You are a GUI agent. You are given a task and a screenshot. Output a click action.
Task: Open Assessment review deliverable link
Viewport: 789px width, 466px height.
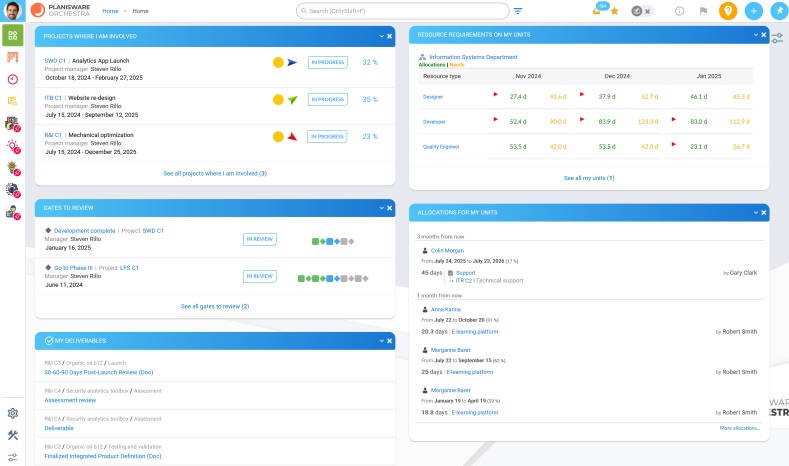point(70,401)
